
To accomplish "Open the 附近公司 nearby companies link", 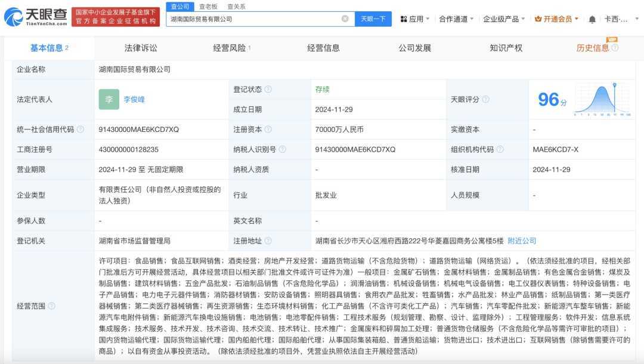I will (x=522, y=241).
